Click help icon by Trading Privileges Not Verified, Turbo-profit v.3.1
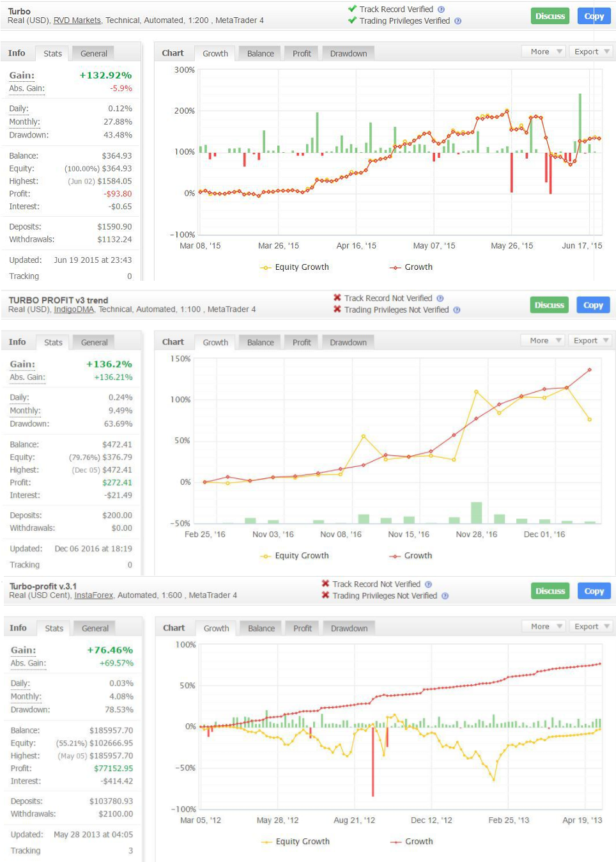The width and height of the screenshot is (616, 862). [x=445, y=596]
